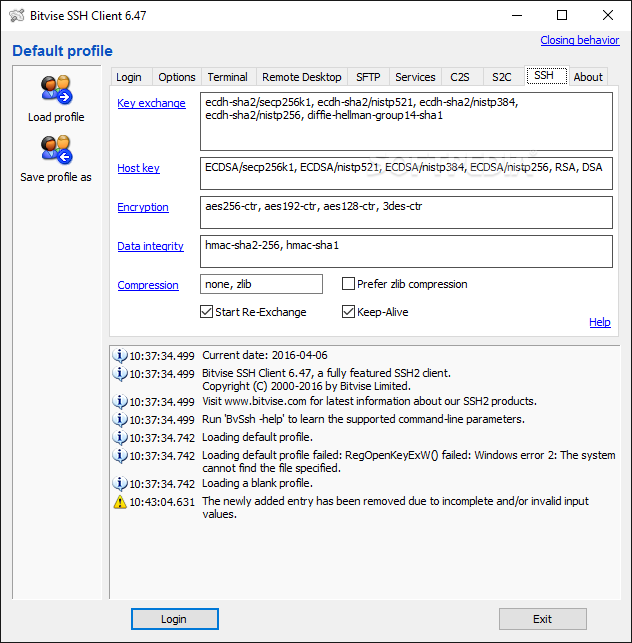This screenshot has width=632, height=643.
Task: Click the Bitvise app icon in title bar
Action: point(17,16)
